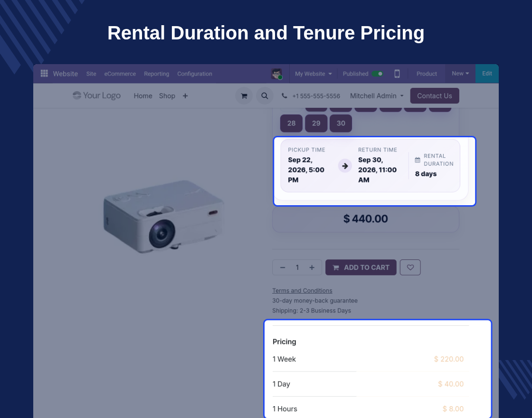This screenshot has height=418, width=532.
Task: Open the apps grid menu icon
Action: [x=44, y=74]
